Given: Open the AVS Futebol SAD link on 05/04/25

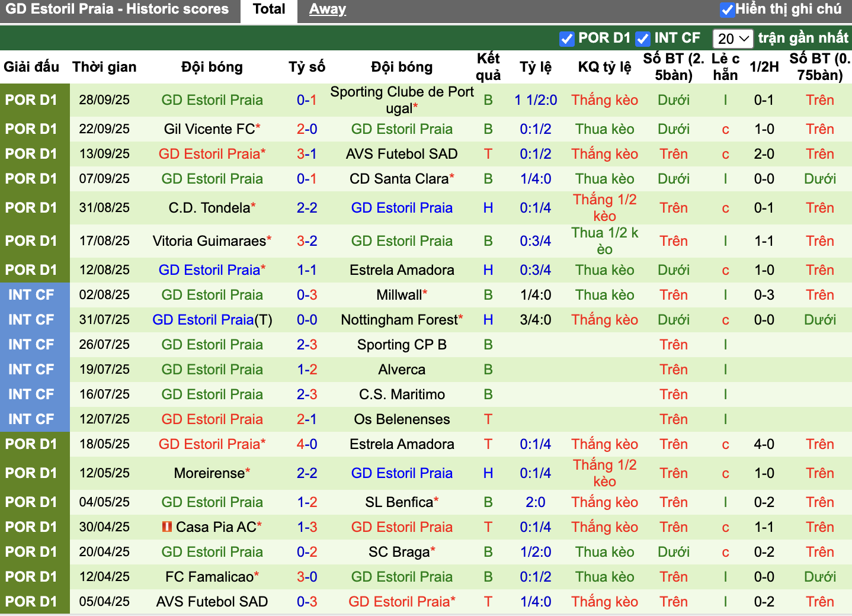Looking at the screenshot, I should [212, 602].
